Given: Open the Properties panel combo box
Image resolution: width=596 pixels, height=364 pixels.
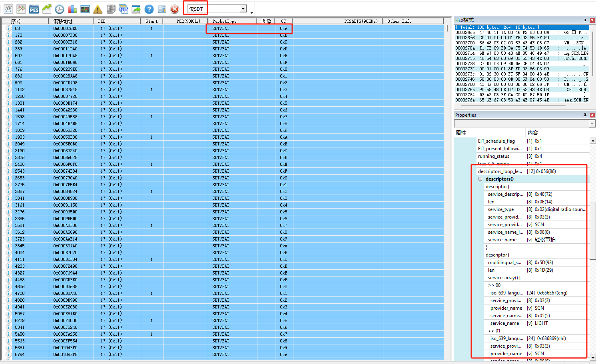Looking at the screenshot, I should pyautogui.click(x=592, y=124).
